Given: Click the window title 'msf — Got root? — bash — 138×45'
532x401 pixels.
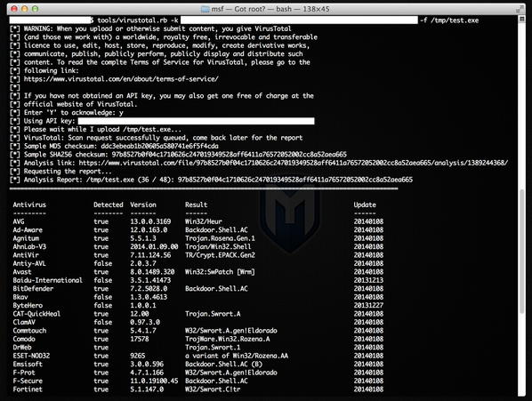Looking at the screenshot, I should click(x=270, y=9).
